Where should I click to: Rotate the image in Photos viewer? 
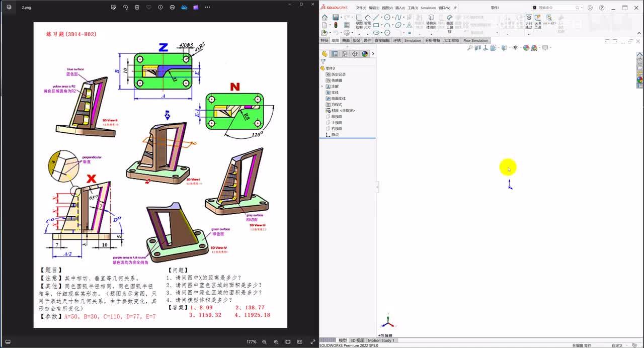tap(125, 8)
